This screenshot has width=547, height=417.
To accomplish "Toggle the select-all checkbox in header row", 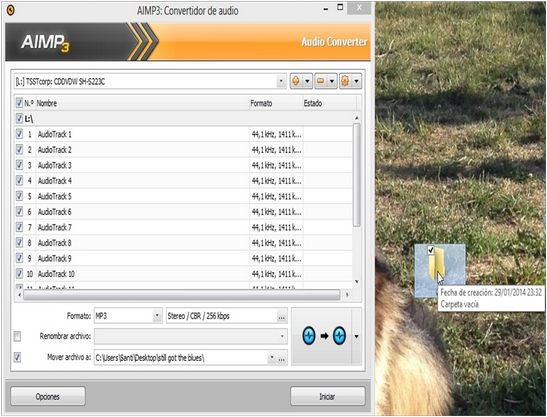I will click(x=20, y=103).
